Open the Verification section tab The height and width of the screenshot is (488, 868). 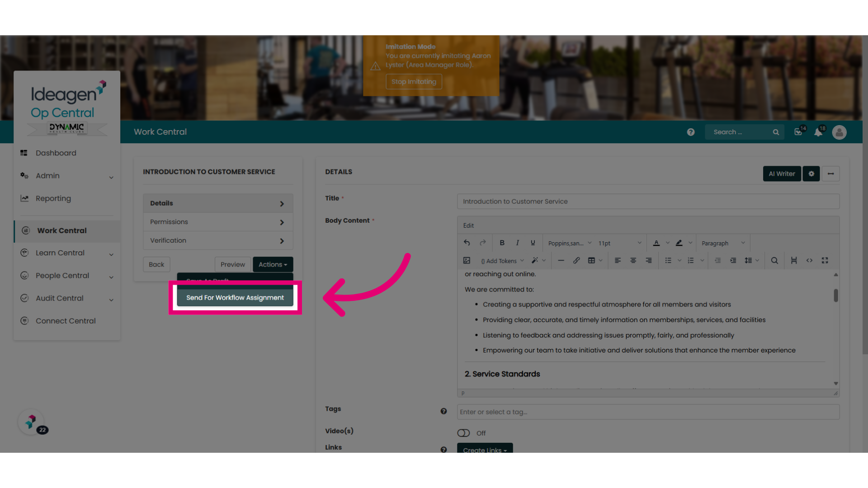pos(218,240)
